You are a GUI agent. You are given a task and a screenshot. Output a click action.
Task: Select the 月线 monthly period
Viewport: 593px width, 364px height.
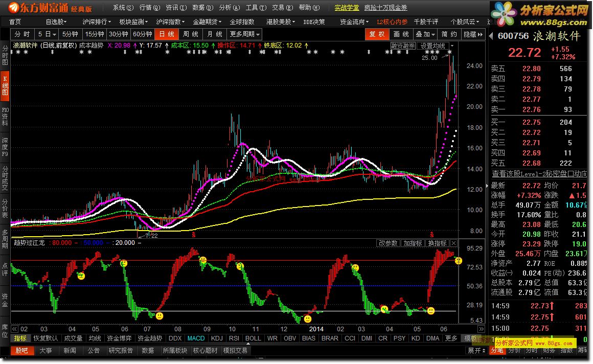pyautogui.click(x=215, y=34)
